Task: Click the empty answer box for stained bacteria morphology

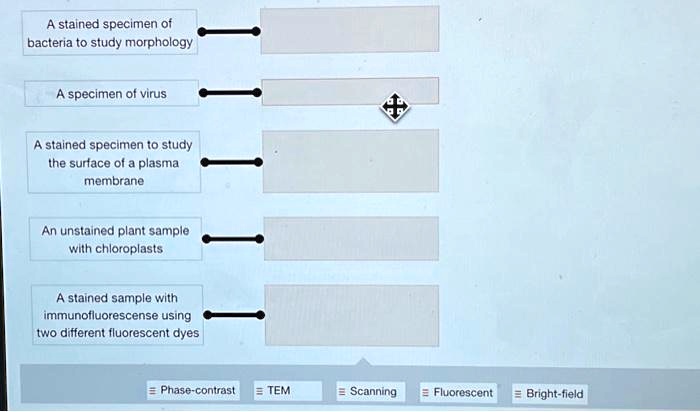Action: (x=349, y=30)
